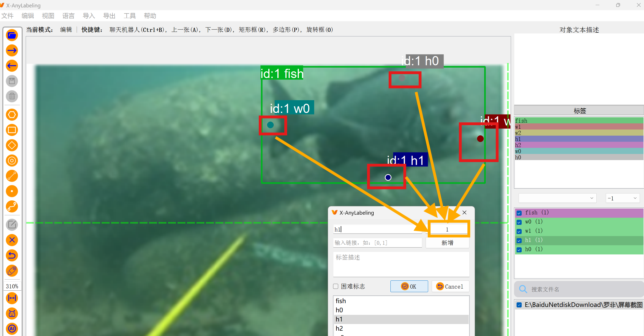Select the point annotation tool
Viewport: 644px width, 336px height.
[12, 191]
